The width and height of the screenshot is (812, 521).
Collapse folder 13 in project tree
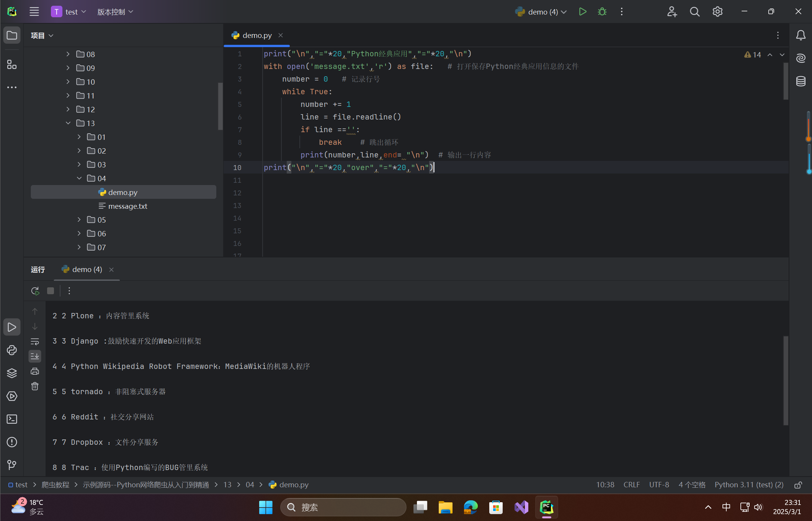click(68, 123)
